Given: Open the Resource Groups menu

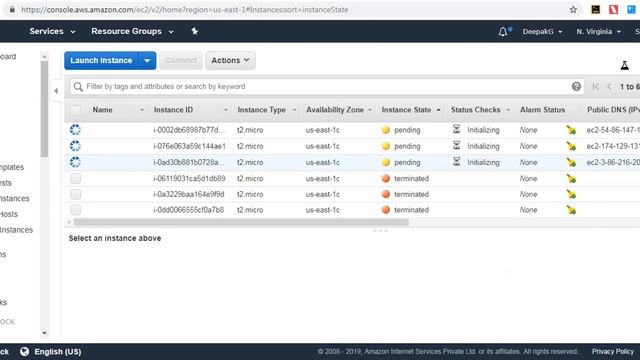Looking at the screenshot, I should (132, 31).
